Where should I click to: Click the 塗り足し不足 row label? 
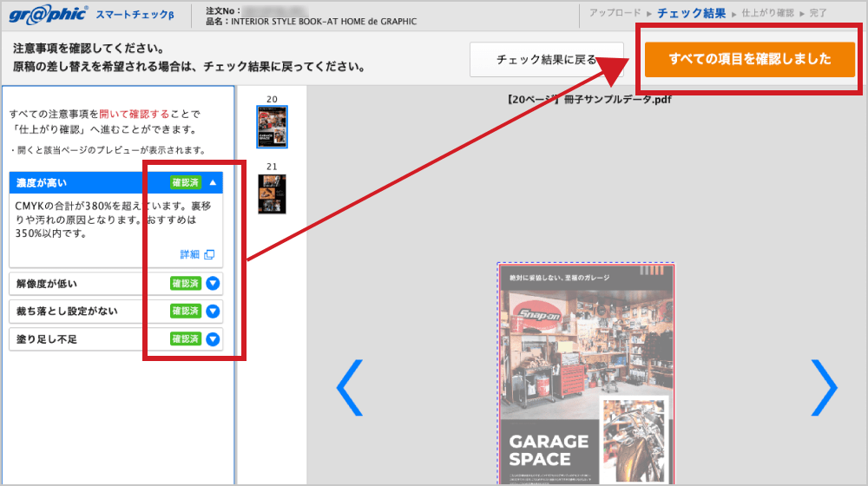pos(47,338)
